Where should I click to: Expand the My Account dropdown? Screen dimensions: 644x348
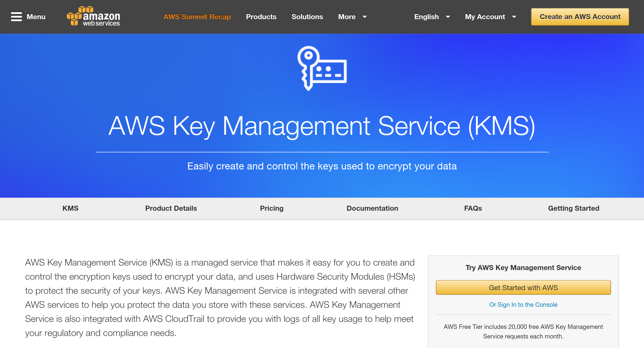click(490, 17)
